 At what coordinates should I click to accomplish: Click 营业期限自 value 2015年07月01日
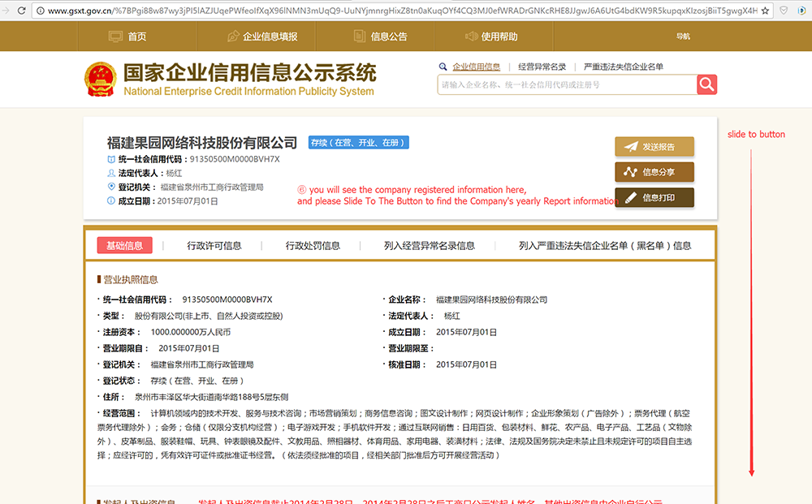coord(189,348)
